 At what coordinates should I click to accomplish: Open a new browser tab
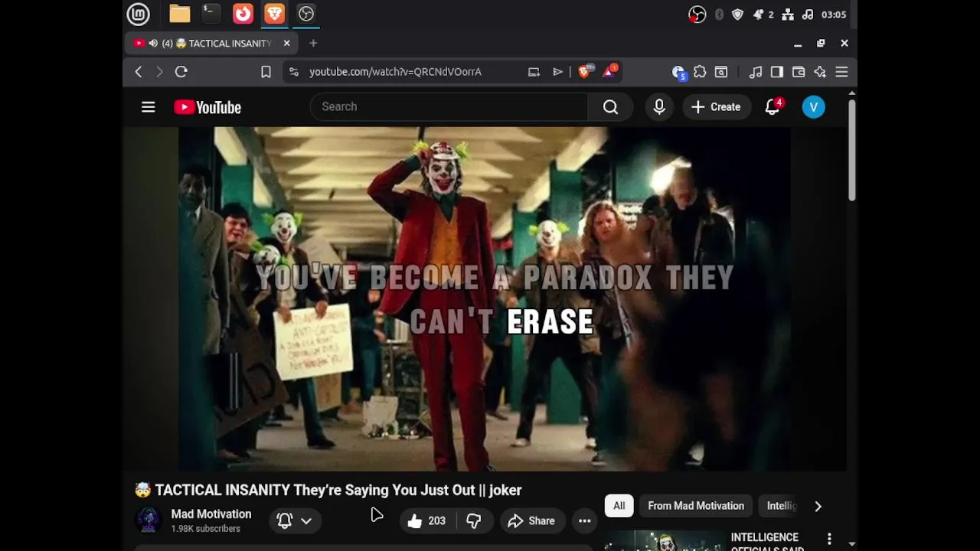pyautogui.click(x=313, y=44)
